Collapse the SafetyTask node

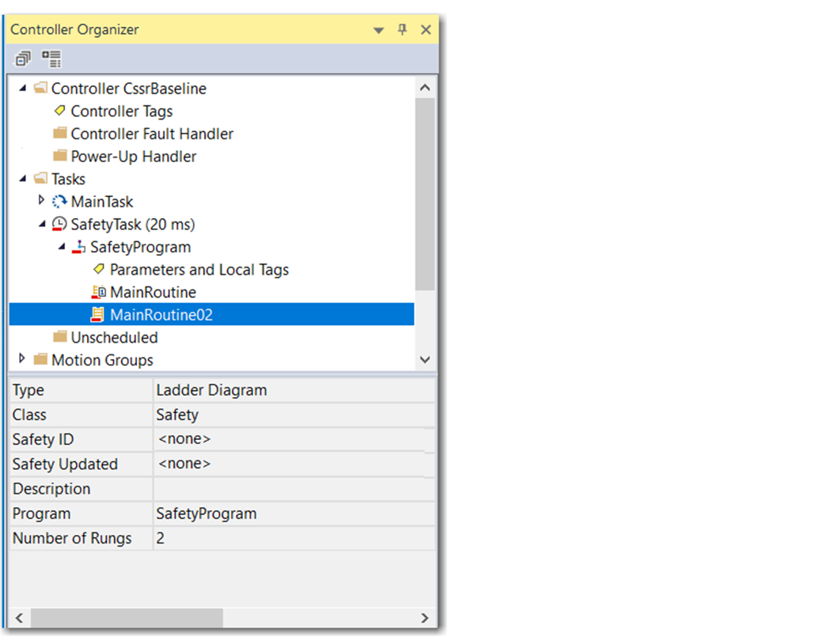pyautogui.click(x=42, y=224)
